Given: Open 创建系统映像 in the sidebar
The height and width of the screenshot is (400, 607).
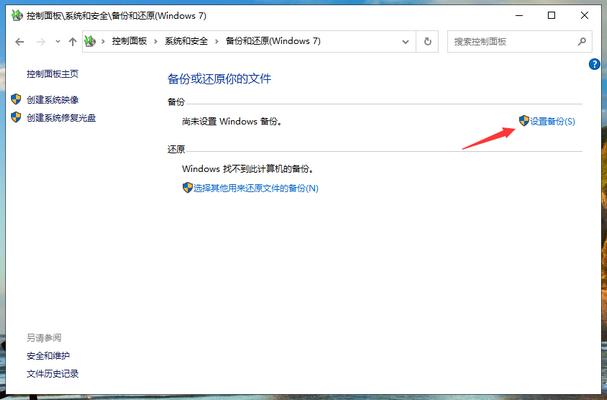Looking at the screenshot, I should click(53, 100).
